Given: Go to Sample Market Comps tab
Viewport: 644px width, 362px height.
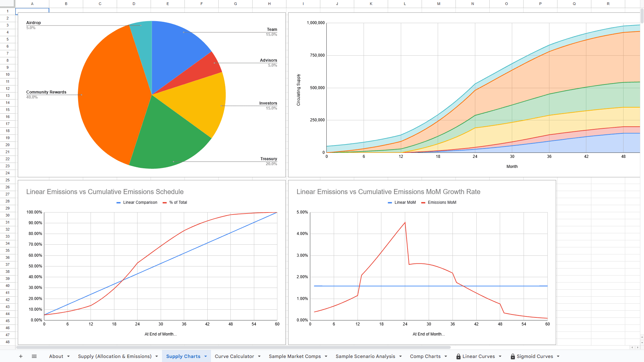Looking at the screenshot, I should coord(295,356).
